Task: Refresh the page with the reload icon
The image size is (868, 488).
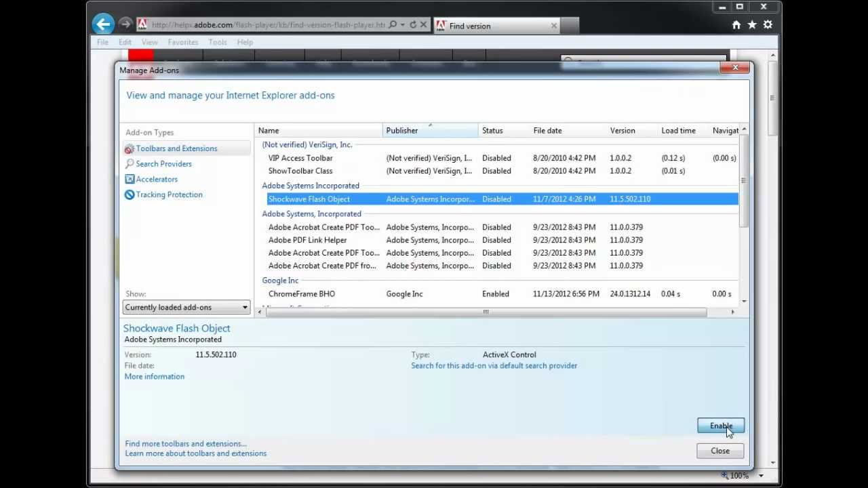Action: (x=412, y=25)
